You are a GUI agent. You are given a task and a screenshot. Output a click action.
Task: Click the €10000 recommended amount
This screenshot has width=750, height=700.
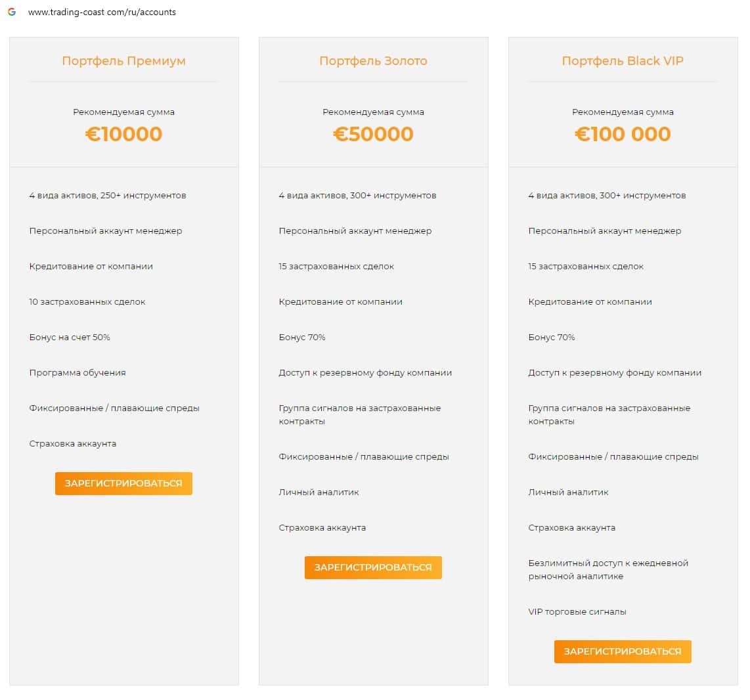[123, 134]
